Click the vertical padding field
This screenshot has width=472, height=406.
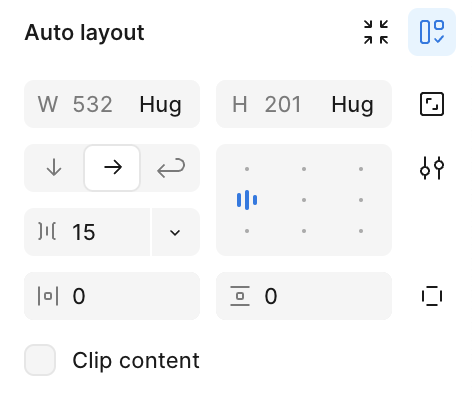point(304,296)
